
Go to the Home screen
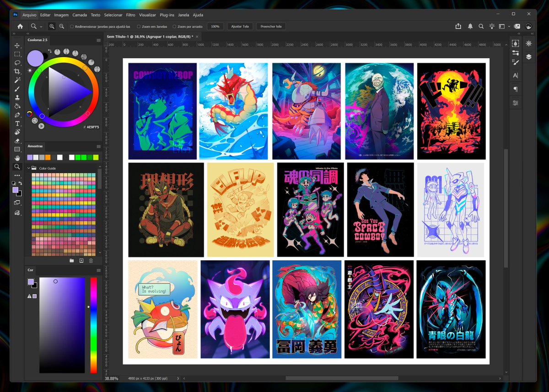pyautogui.click(x=20, y=27)
